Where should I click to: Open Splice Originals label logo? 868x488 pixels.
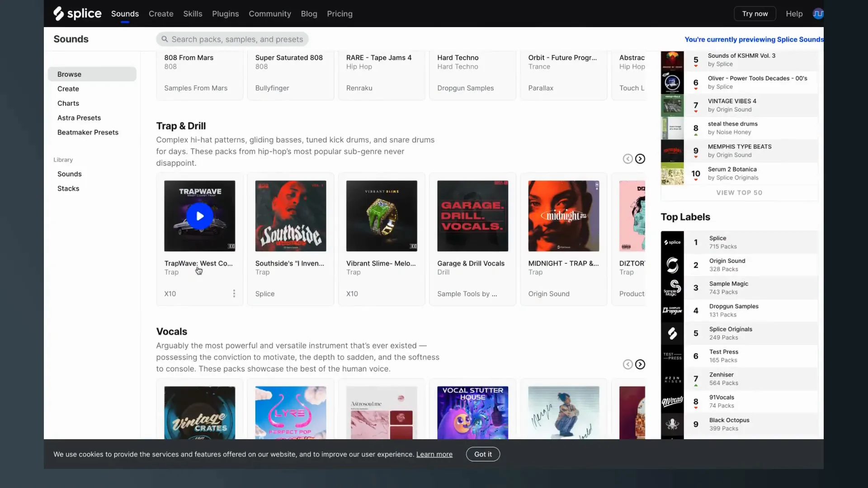click(672, 333)
